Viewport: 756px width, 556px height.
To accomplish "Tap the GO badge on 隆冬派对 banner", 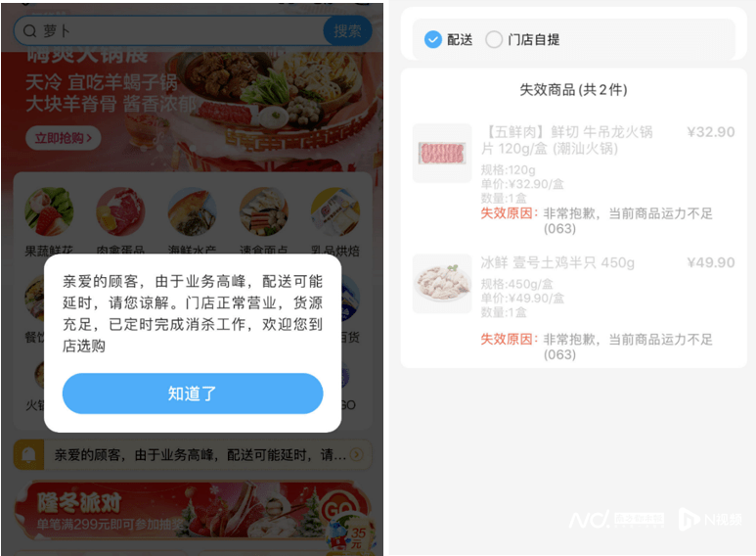I will click(x=338, y=509).
